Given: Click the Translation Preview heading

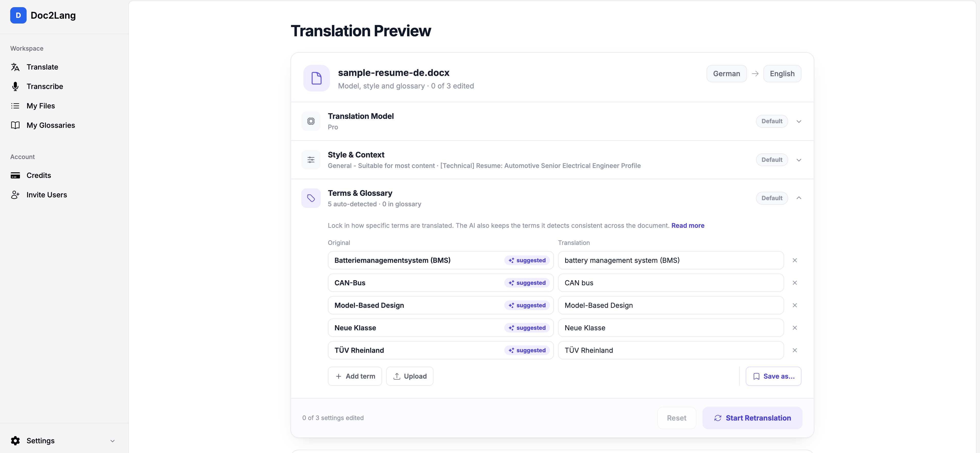Looking at the screenshot, I should (x=361, y=31).
